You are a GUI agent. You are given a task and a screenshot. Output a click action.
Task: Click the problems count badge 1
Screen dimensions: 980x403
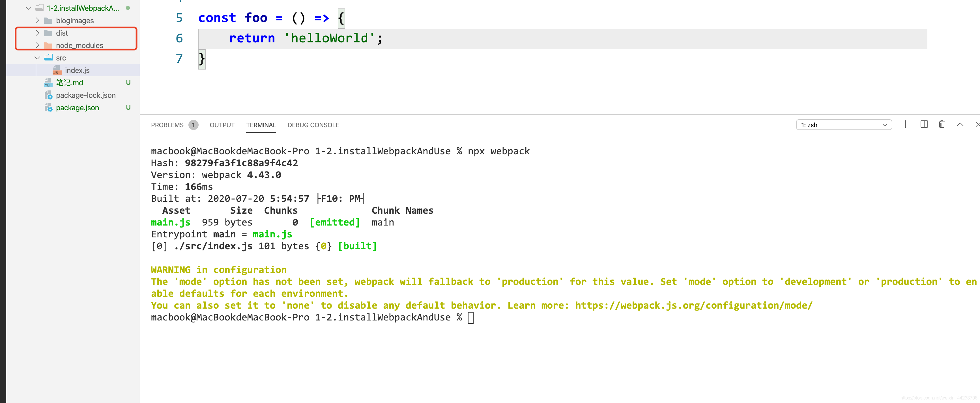click(x=193, y=125)
